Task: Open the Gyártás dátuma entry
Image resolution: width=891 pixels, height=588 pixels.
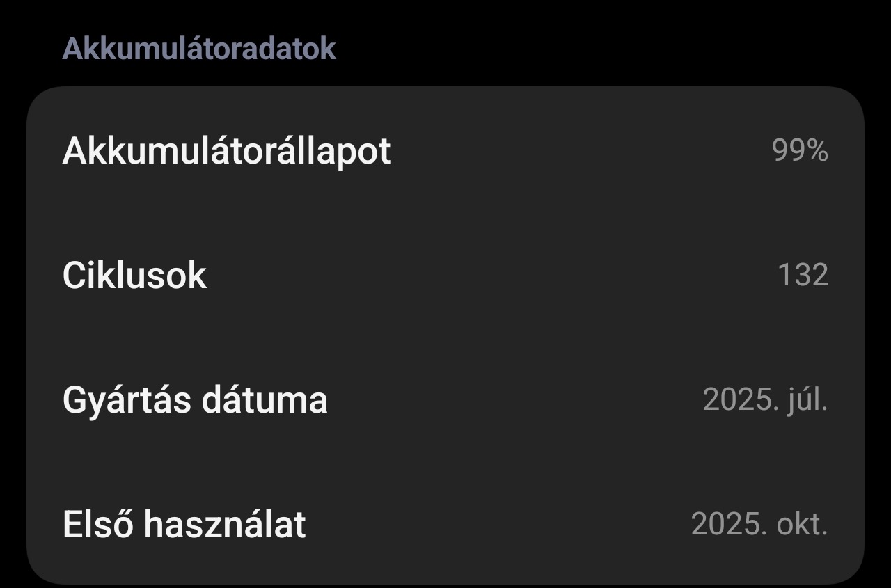Action: (x=195, y=400)
